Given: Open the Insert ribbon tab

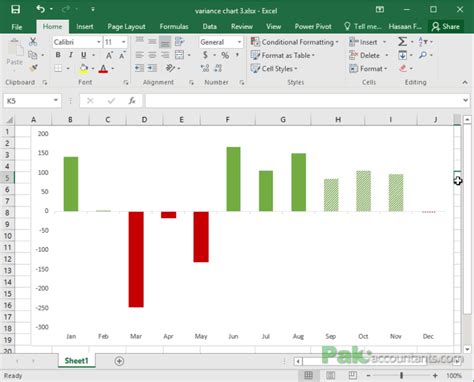Looking at the screenshot, I should point(85,27).
